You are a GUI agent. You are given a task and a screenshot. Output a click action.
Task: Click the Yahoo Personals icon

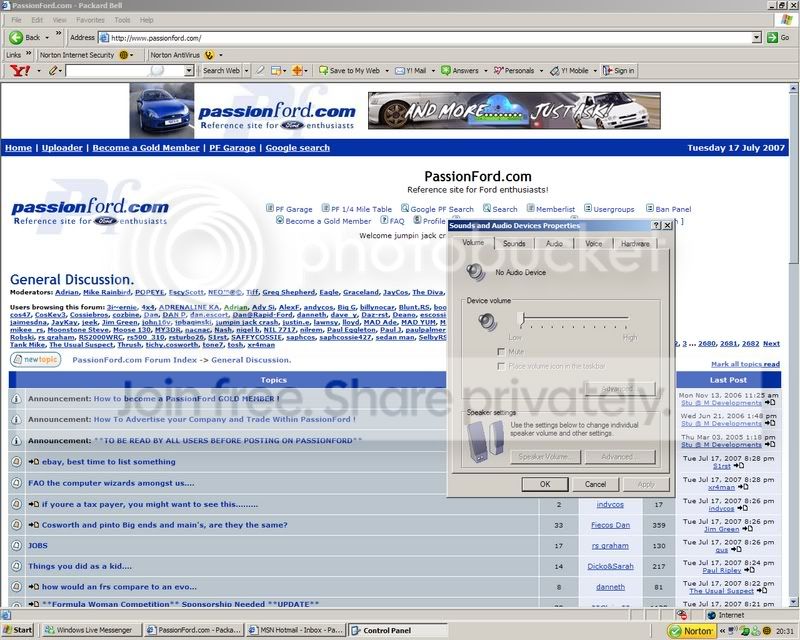(x=498, y=70)
